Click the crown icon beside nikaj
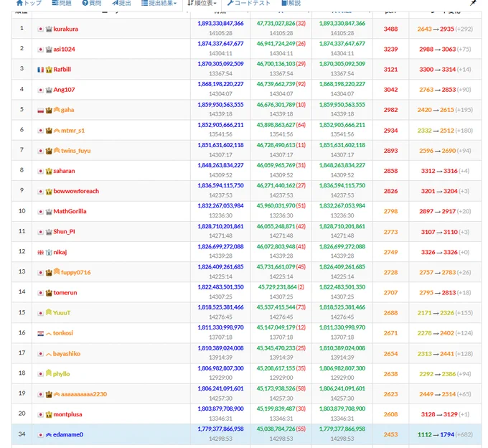 (x=49, y=253)
